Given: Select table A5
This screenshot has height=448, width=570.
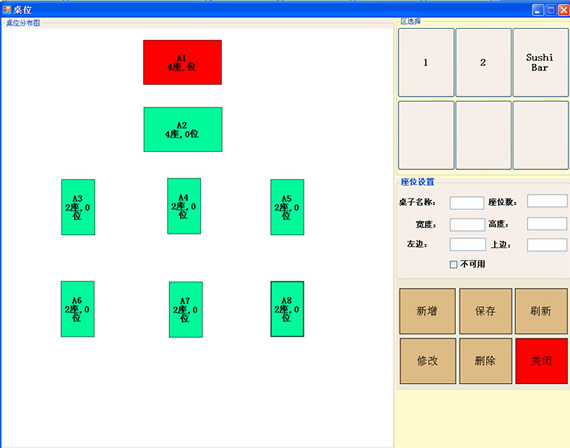Looking at the screenshot, I should pos(287,207).
